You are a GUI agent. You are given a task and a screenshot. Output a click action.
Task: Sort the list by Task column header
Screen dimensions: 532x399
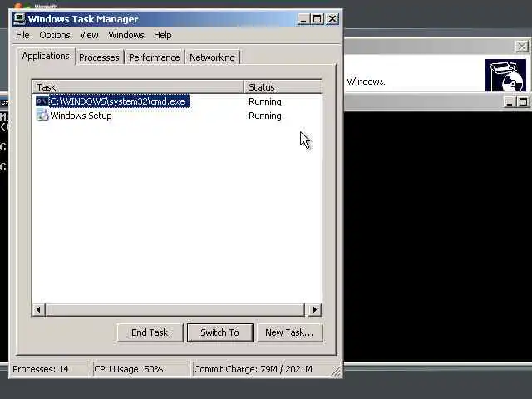[x=138, y=86]
